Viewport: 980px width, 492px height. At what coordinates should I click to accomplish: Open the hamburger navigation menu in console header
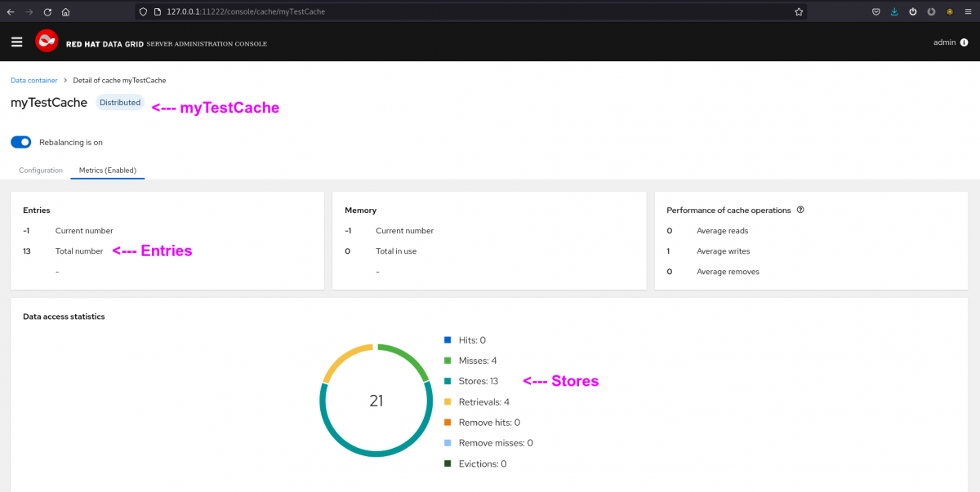[16, 42]
